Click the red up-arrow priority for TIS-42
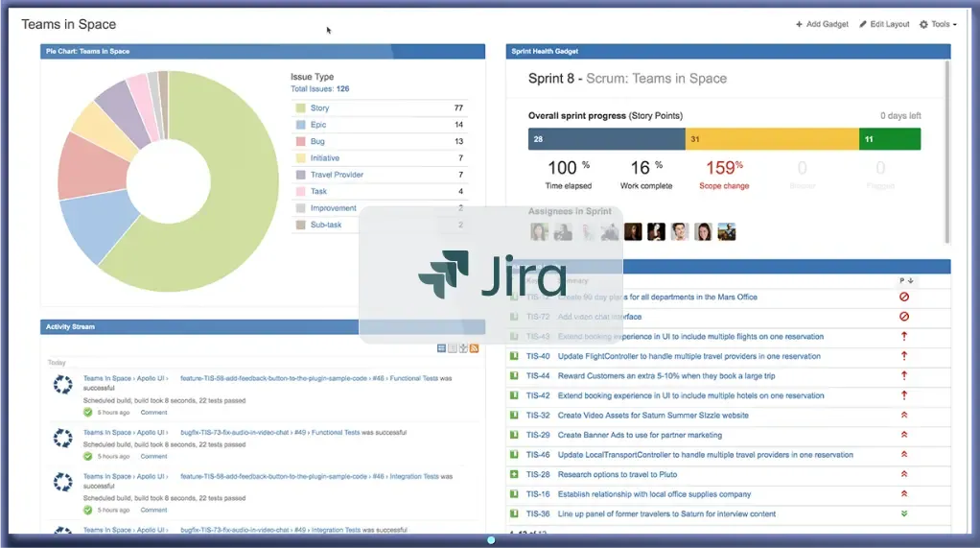Screen dimensions: 980x548 pos(903,395)
